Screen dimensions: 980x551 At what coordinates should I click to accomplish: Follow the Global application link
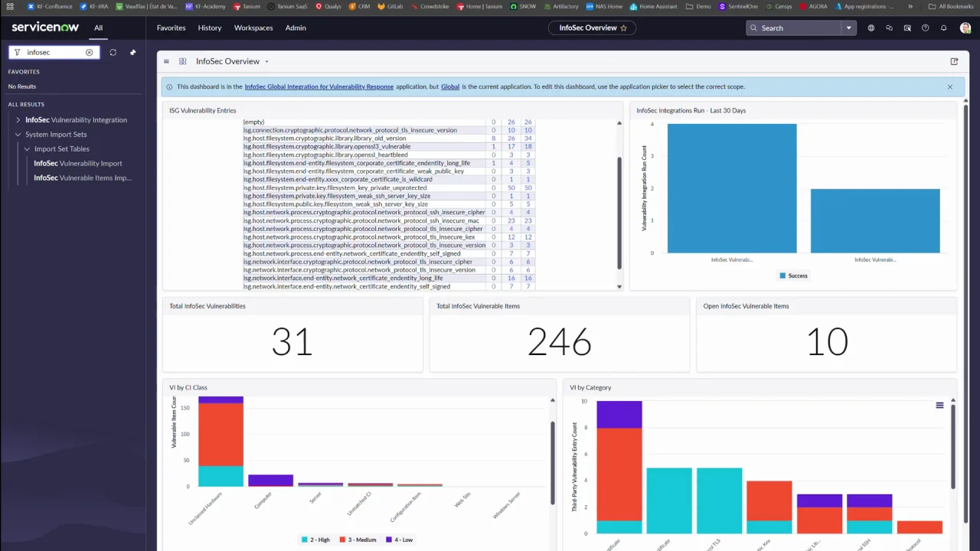(x=450, y=86)
